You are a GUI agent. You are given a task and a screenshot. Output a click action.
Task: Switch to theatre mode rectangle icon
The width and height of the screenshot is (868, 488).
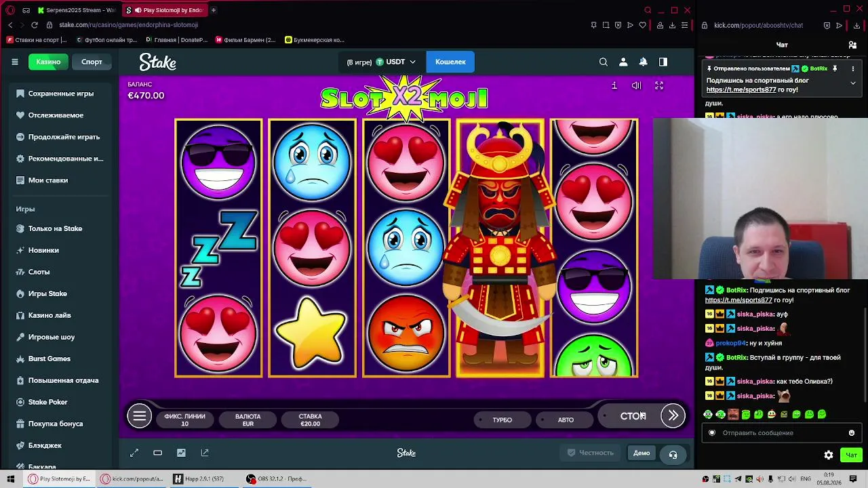tap(157, 453)
